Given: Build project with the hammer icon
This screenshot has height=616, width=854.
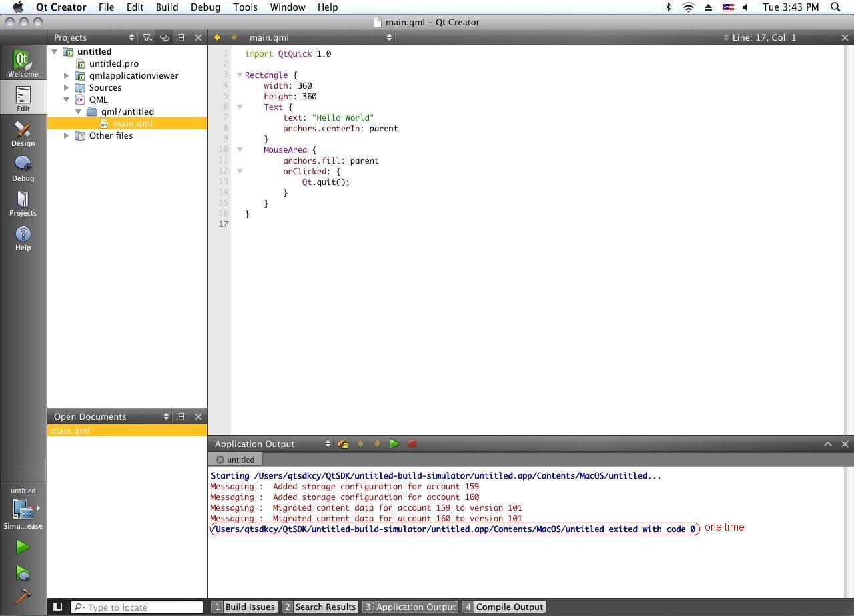Looking at the screenshot, I should tap(23, 596).
